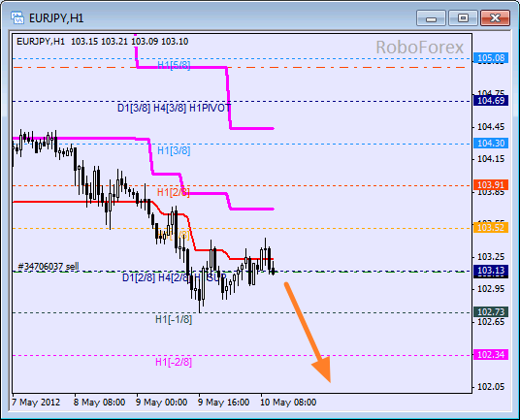Click the EURJPY chart window icon
The height and width of the screenshot is (420, 520).
[x=16, y=17]
